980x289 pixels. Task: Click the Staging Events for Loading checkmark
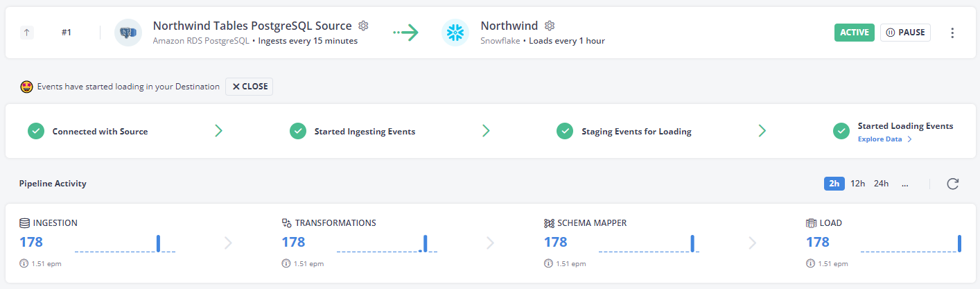coord(566,131)
